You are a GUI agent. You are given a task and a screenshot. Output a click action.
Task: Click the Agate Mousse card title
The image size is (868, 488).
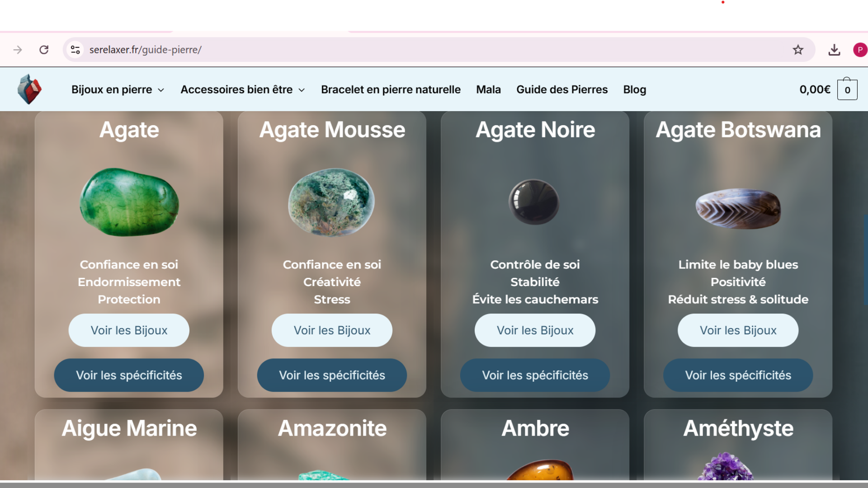tap(332, 130)
